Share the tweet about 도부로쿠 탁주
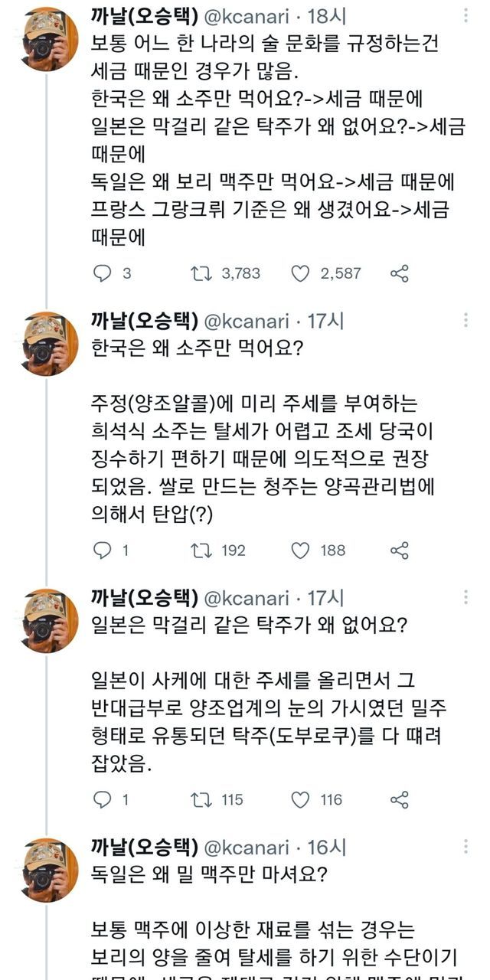This screenshot has height=980, width=490. [399, 800]
